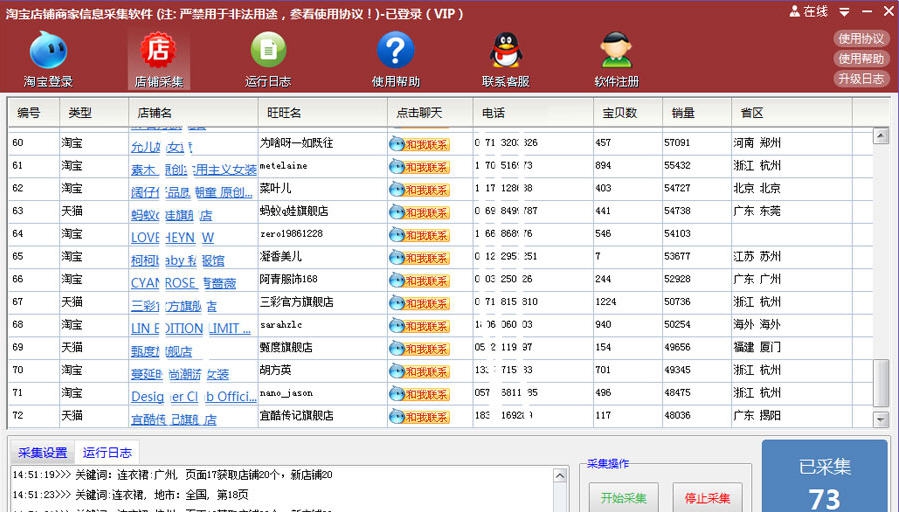Click the table vertical scrollbar thumb

[881, 384]
